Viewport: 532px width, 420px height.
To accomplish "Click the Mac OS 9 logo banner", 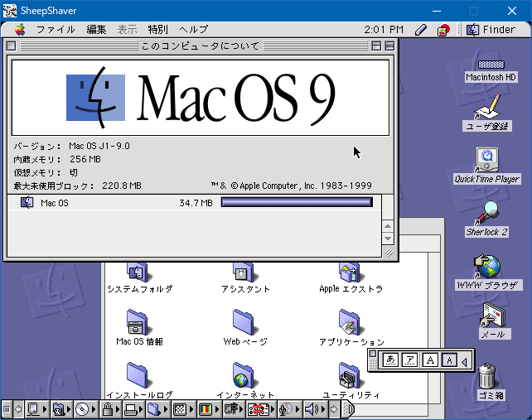I will pos(201,98).
